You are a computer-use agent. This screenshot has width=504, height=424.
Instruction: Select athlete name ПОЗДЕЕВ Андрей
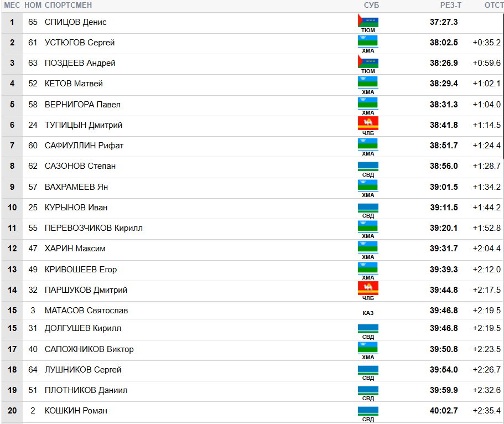coord(80,63)
